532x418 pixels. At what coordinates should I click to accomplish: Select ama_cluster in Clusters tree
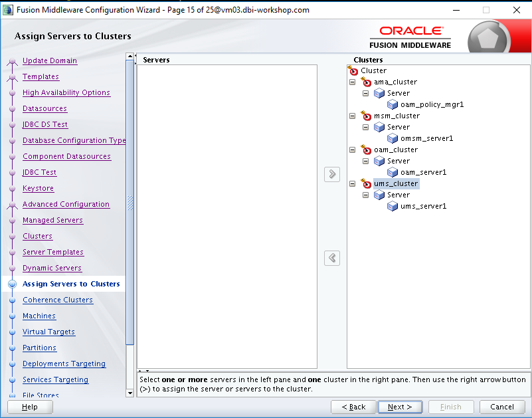pyautogui.click(x=395, y=82)
